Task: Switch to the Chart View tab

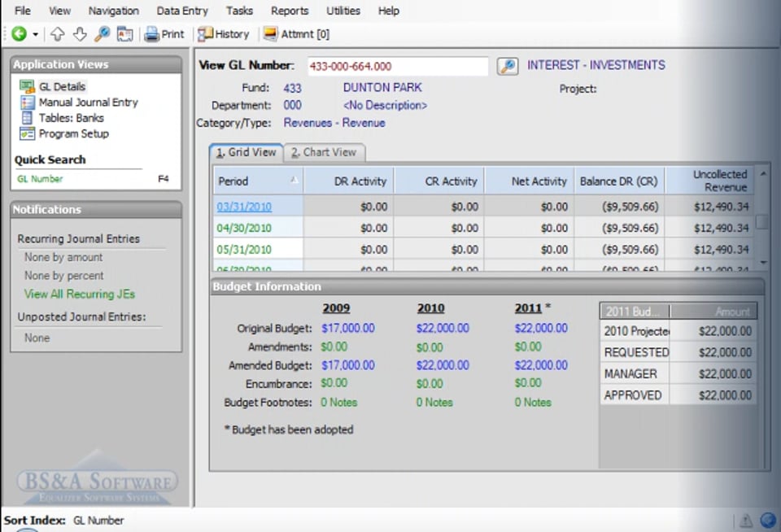Action: point(325,152)
